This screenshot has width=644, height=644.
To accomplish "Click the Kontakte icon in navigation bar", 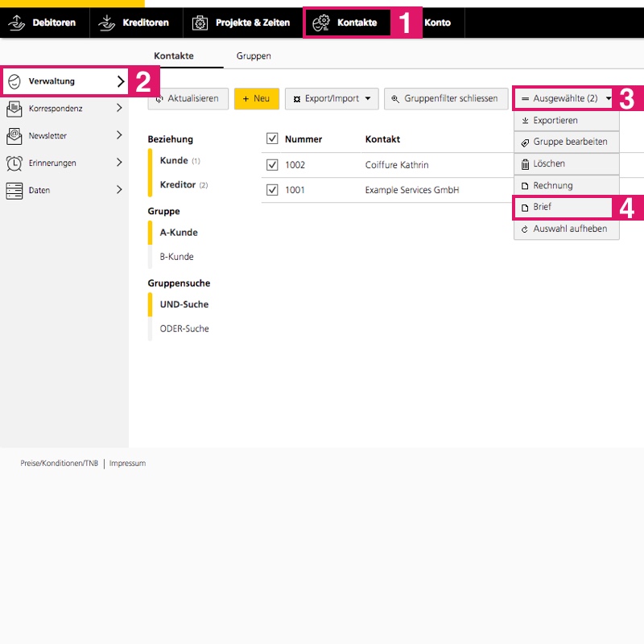I will pos(321,23).
